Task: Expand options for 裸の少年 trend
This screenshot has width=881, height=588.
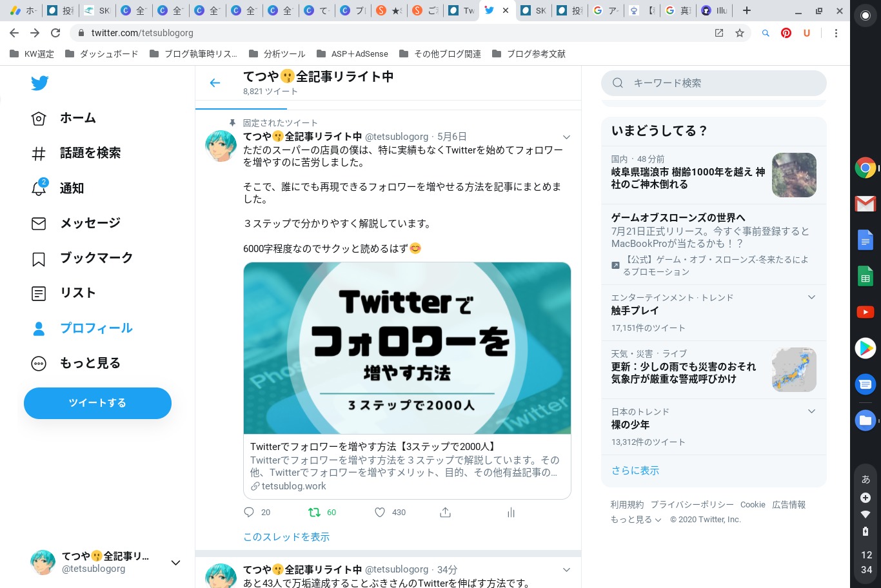Action: [x=811, y=411]
